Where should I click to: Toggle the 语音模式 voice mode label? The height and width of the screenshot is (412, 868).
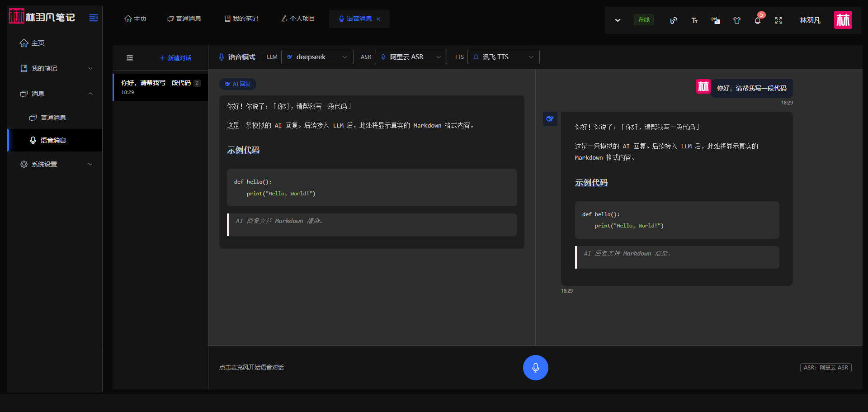point(237,57)
